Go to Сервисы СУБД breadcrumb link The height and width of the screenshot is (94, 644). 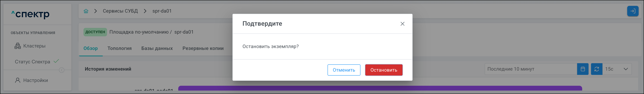pos(120,11)
